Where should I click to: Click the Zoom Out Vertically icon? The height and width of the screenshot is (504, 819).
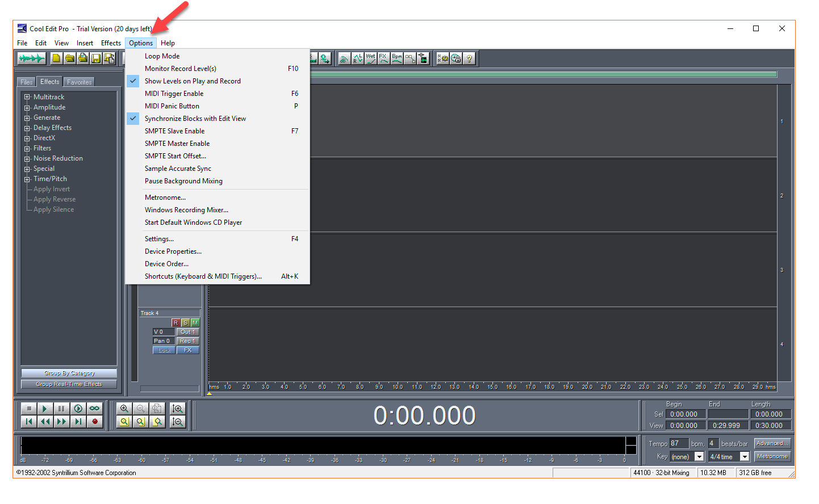coord(178,422)
